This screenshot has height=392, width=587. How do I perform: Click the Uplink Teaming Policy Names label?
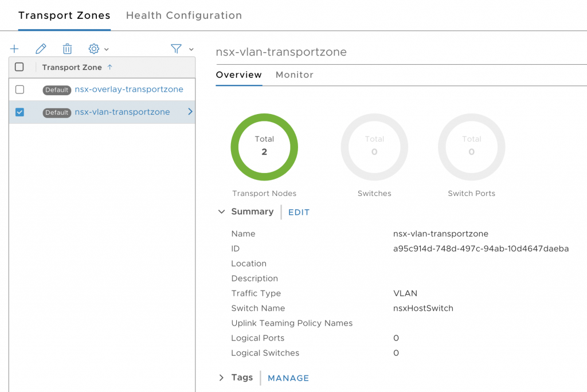292,323
